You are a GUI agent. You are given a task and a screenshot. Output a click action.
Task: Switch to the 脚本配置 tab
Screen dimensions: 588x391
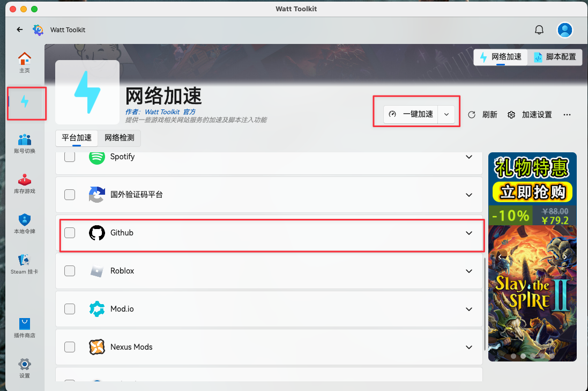click(555, 57)
